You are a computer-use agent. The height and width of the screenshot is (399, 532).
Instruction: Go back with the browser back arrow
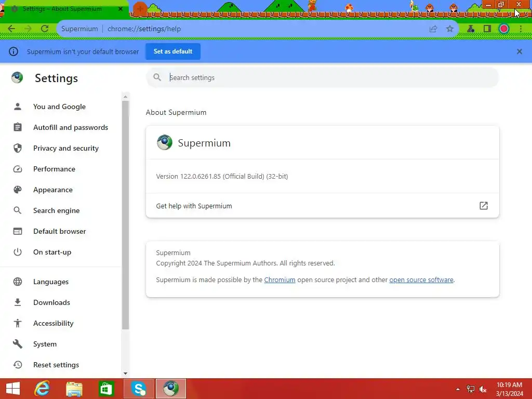coord(11,29)
